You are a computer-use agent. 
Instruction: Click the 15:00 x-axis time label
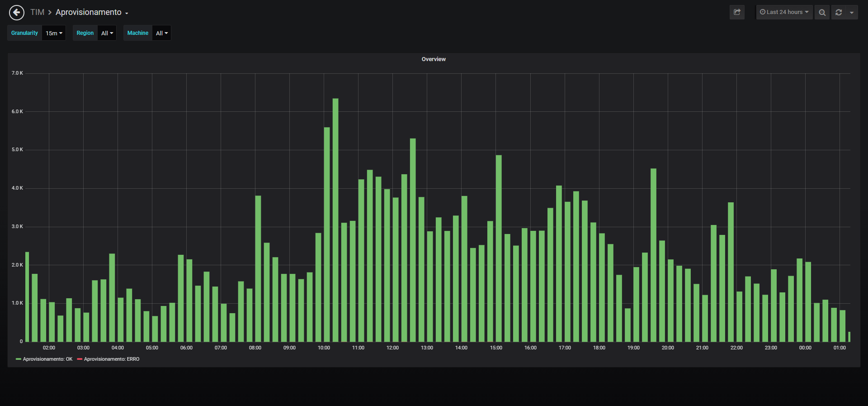[496, 348]
